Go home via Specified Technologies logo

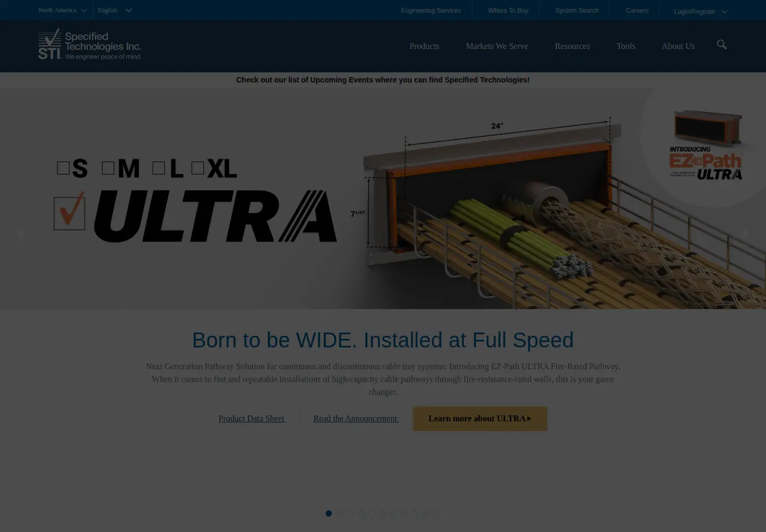tap(89, 45)
